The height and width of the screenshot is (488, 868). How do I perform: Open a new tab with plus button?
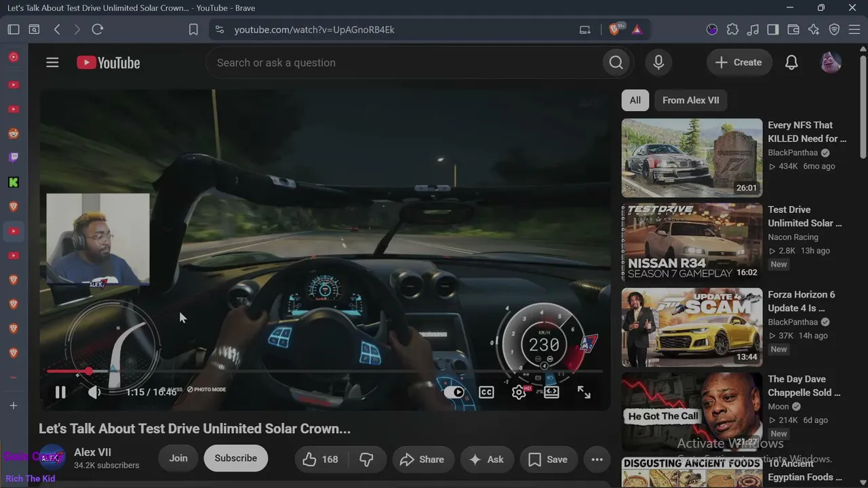(x=14, y=405)
